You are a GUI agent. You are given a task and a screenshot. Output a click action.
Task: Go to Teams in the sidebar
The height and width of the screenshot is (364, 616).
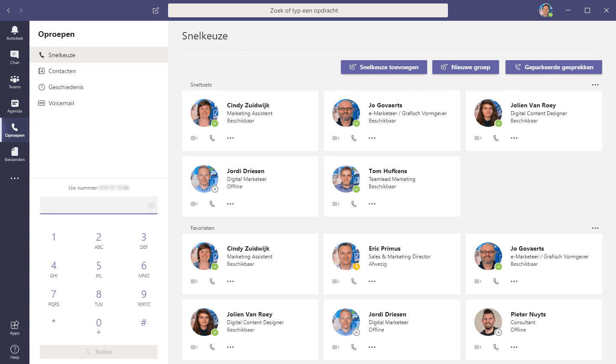click(15, 81)
